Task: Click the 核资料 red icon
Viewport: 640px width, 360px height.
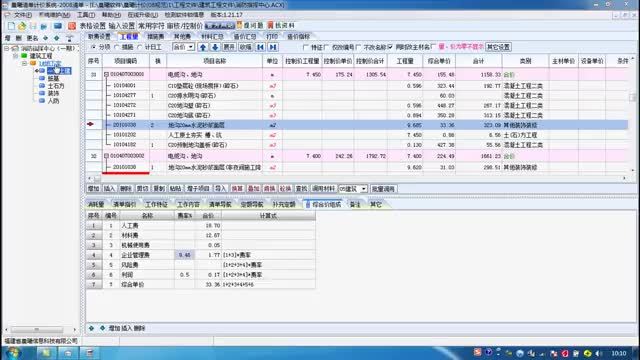Action: [x=270, y=26]
